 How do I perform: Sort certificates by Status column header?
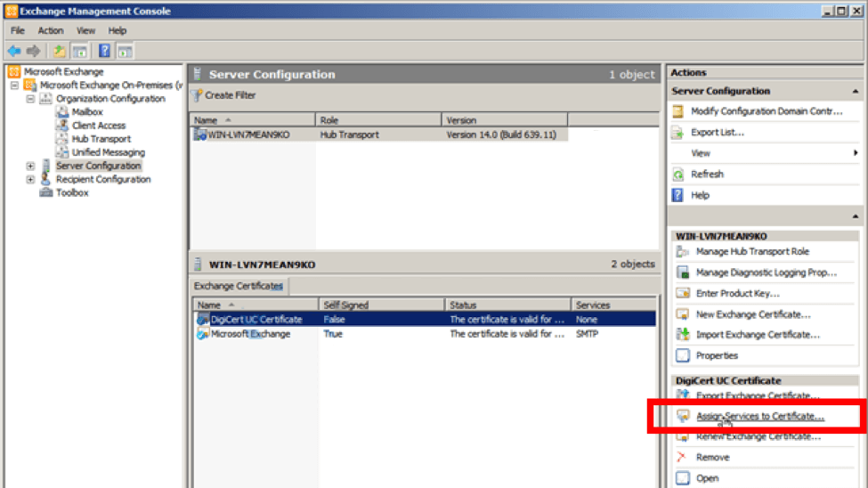point(508,305)
